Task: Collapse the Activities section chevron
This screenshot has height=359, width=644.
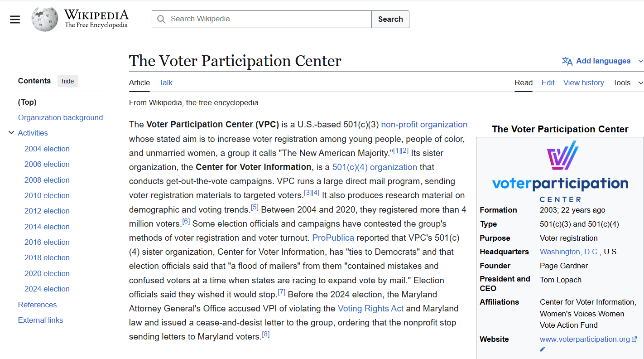Action: tap(11, 133)
